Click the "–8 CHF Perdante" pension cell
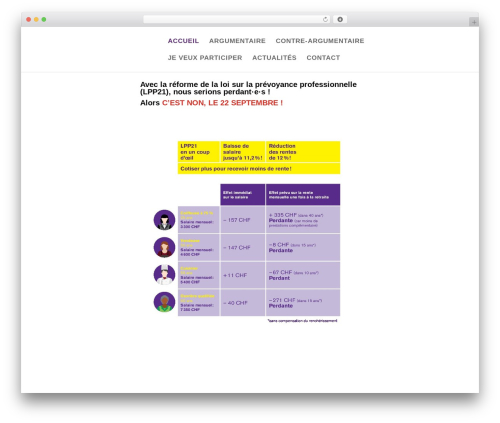 point(303,248)
